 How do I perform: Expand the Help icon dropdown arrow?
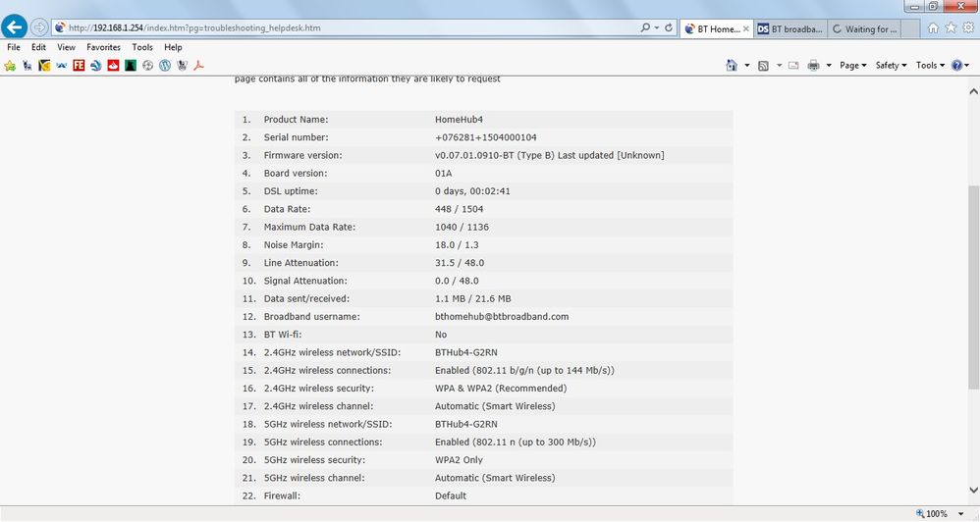967,65
